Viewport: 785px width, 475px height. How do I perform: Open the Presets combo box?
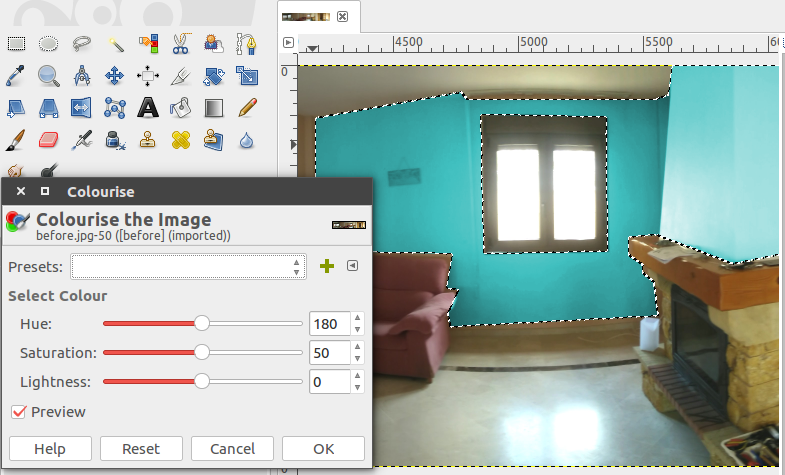click(x=188, y=266)
